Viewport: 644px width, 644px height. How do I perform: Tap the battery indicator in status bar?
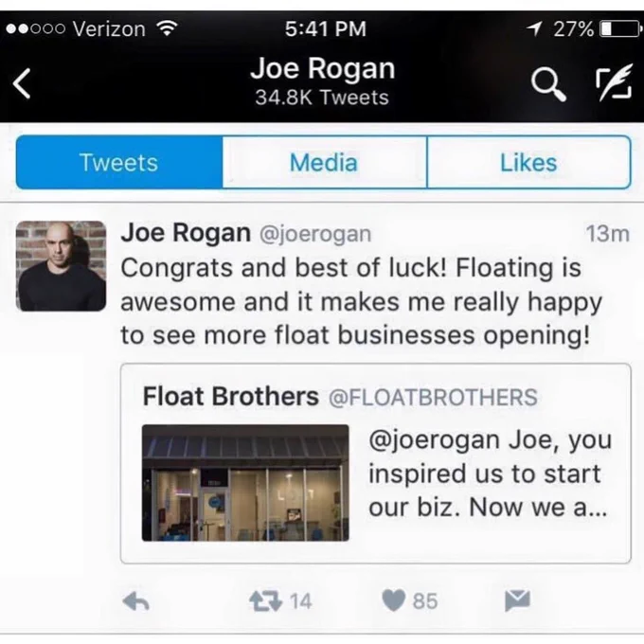coord(620,28)
